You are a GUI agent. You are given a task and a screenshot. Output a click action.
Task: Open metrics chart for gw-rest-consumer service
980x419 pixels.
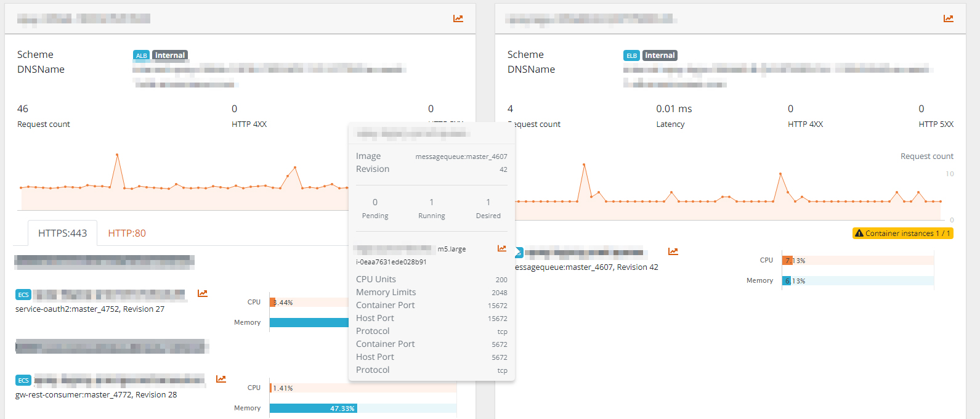coord(221,379)
